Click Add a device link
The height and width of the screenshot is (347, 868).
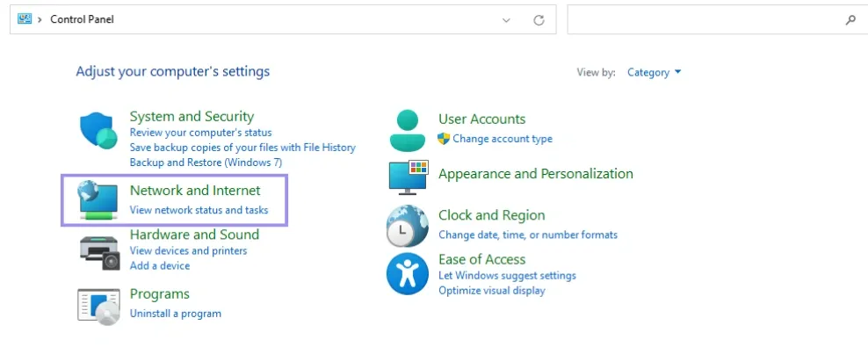(159, 265)
